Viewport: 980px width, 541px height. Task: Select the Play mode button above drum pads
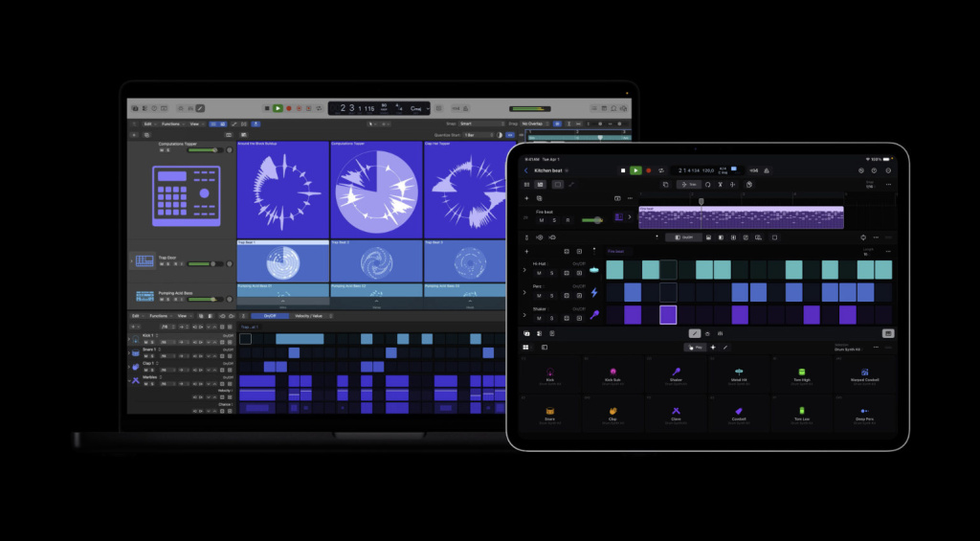(695, 348)
